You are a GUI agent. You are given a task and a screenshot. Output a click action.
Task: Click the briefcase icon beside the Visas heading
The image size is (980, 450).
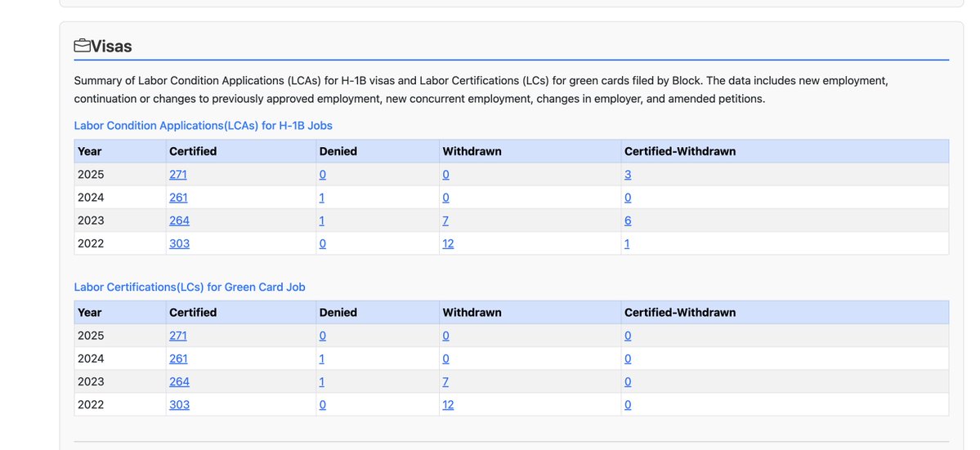point(83,46)
